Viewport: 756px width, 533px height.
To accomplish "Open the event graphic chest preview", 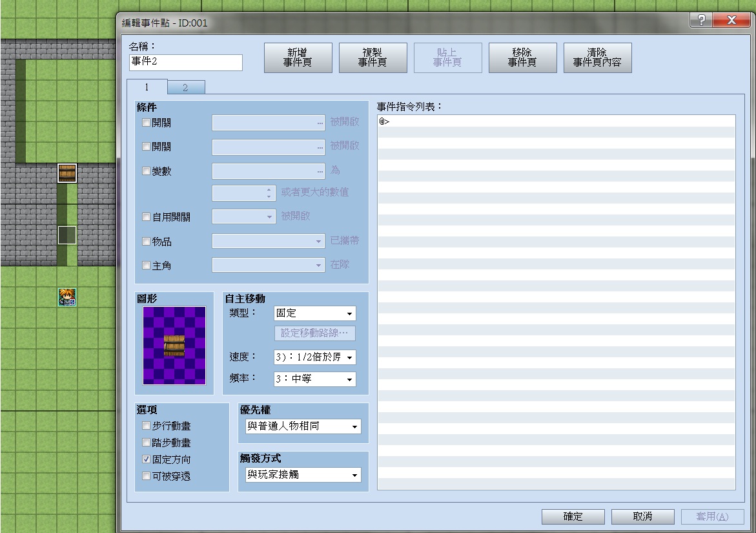I will [174, 346].
